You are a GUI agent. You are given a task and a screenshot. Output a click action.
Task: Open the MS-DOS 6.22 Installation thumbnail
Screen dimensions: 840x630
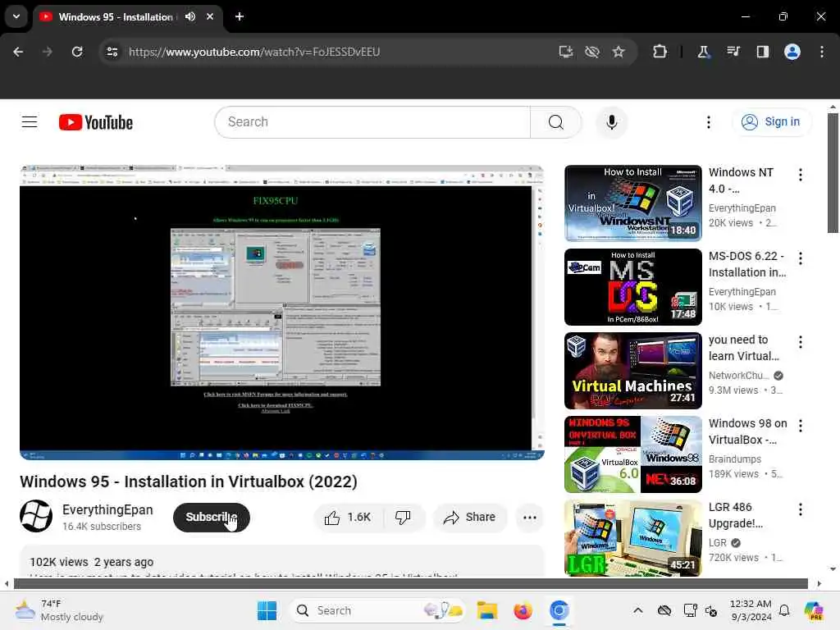(632, 286)
